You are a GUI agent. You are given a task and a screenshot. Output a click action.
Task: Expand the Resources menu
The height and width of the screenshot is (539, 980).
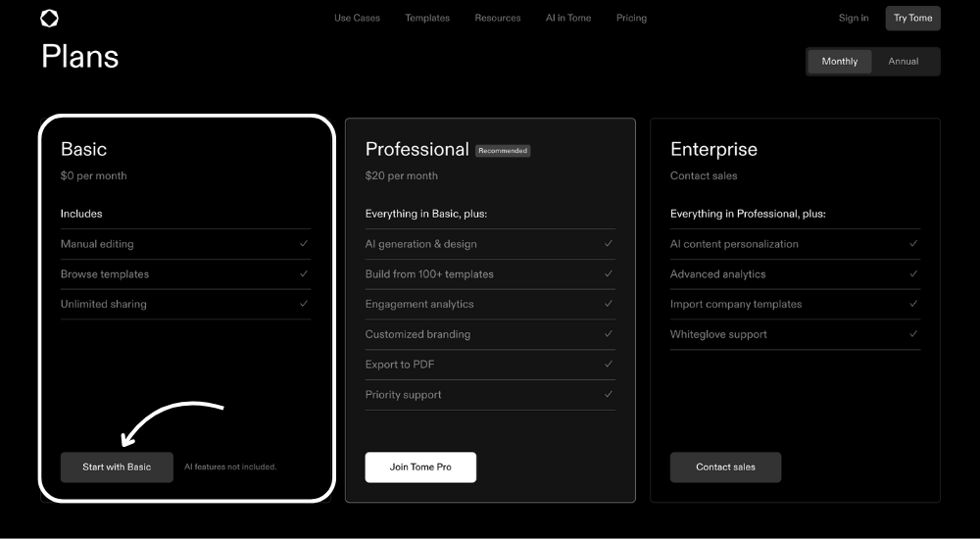click(x=498, y=18)
